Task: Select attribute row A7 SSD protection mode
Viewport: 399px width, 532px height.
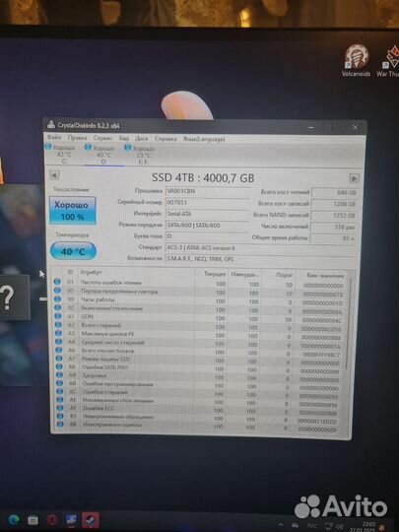Action: (x=199, y=360)
